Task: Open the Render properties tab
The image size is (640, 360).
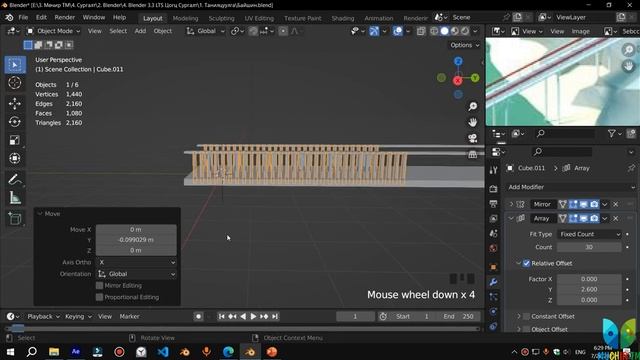Action: point(493,189)
